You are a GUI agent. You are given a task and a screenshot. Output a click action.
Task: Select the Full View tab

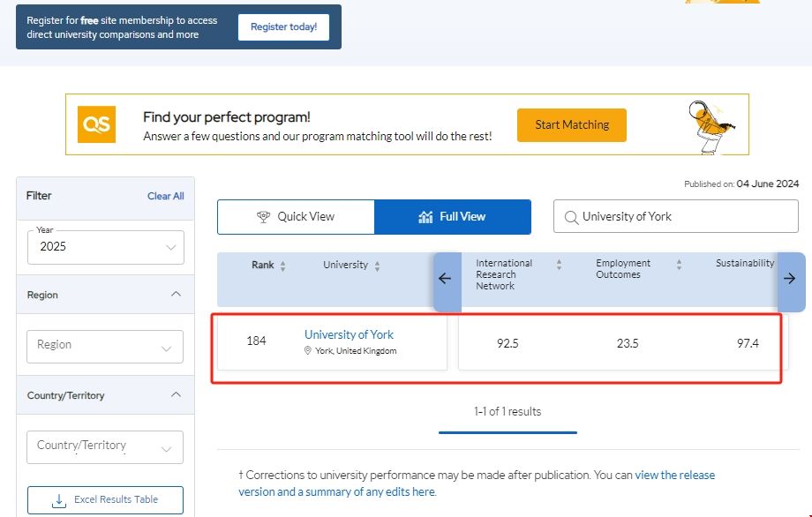point(453,217)
